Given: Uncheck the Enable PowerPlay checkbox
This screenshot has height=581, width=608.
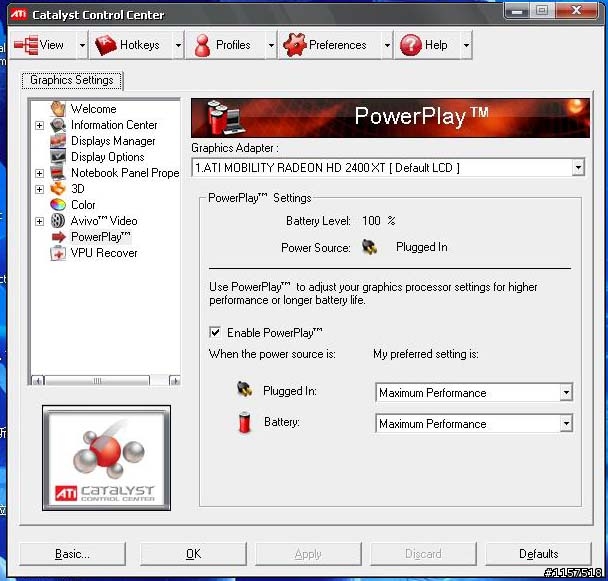Looking at the screenshot, I should (215, 332).
